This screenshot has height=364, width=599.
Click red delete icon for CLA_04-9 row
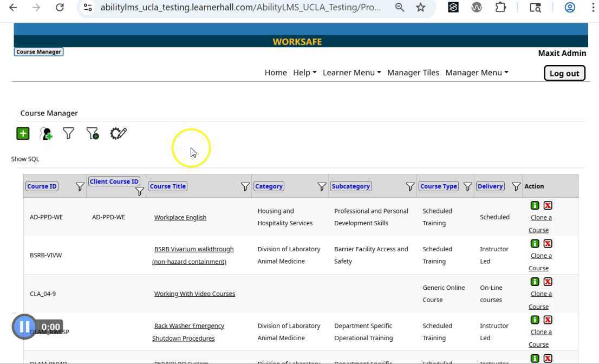[548, 282]
